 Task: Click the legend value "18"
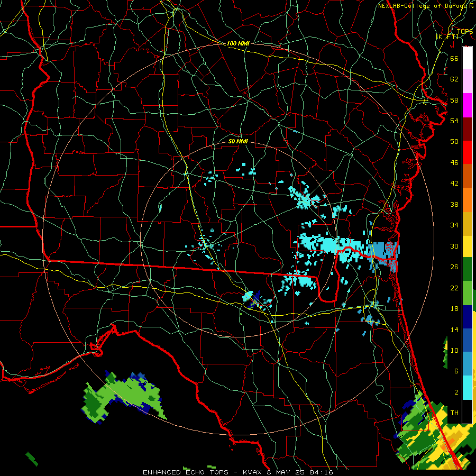click(x=454, y=309)
